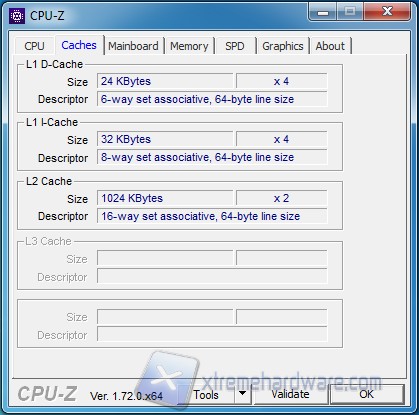
Task: Click the L2 Cache x 2 count field
Action: tap(282, 198)
